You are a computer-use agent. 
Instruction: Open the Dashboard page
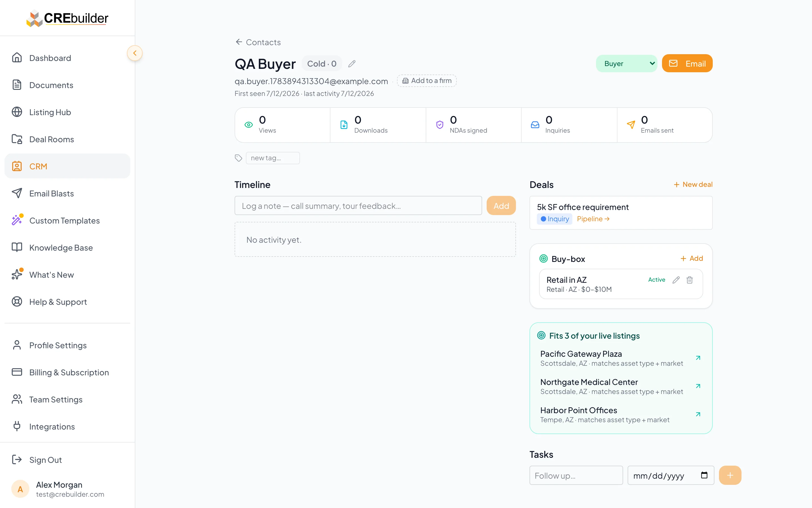coord(67,58)
